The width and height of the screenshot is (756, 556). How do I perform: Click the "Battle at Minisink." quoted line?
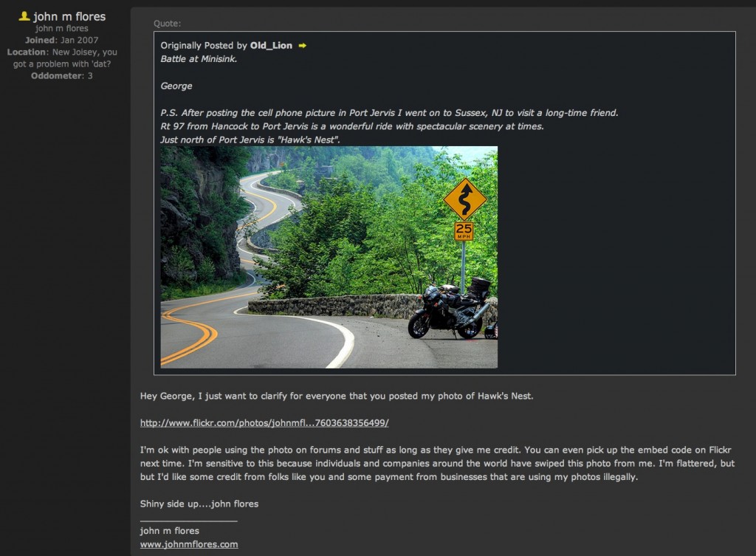(x=199, y=59)
